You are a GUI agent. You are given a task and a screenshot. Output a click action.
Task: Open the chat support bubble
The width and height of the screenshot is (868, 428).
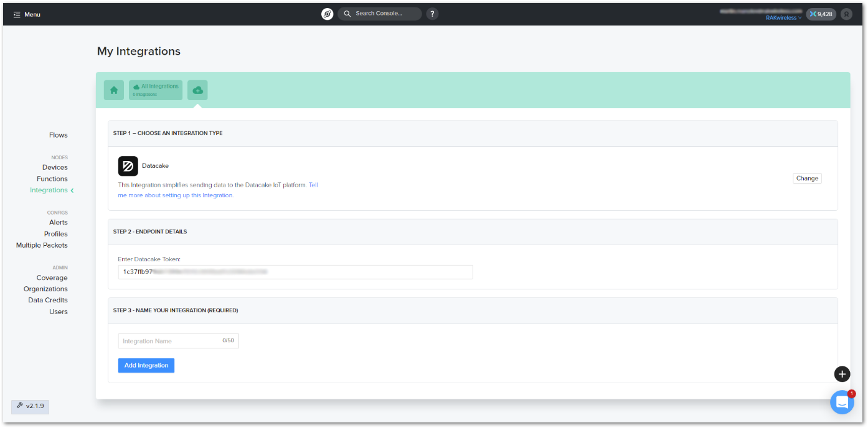tap(842, 402)
